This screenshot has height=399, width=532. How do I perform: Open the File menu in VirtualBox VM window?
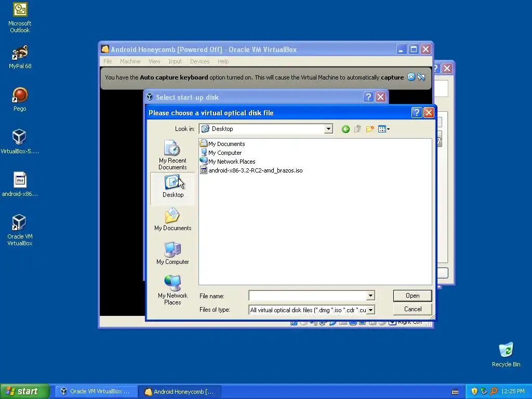tap(108, 61)
